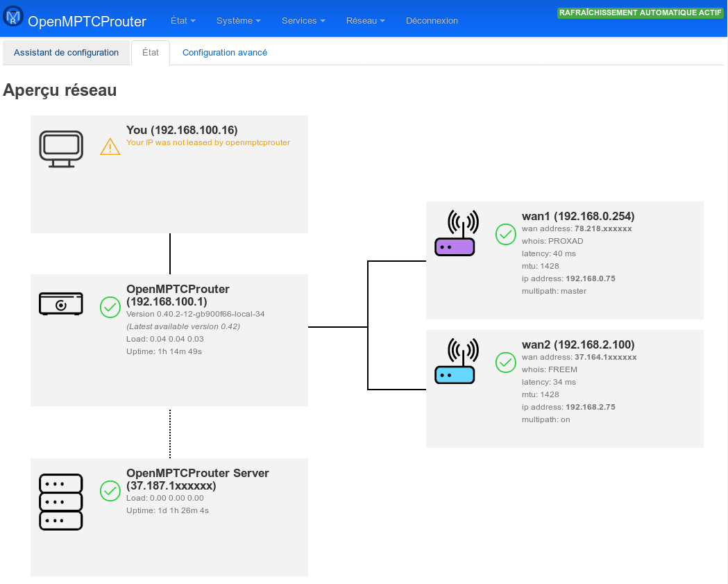Open the Configuration avancé tab
This screenshot has height=584, width=728.
(x=225, y=53)
